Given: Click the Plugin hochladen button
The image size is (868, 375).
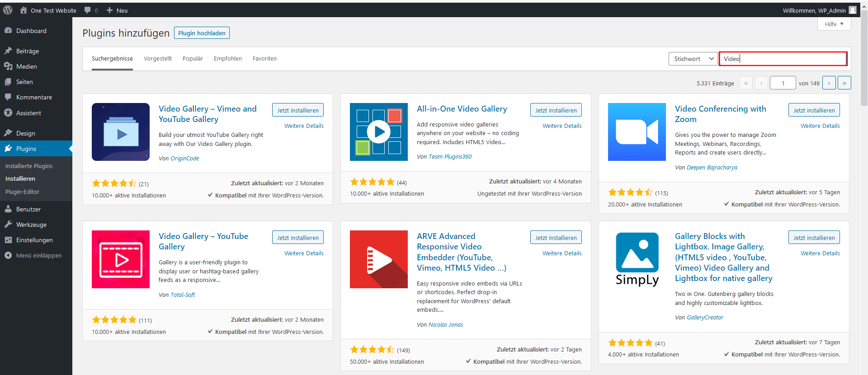Looking at the screenshot, I should 202,33.
